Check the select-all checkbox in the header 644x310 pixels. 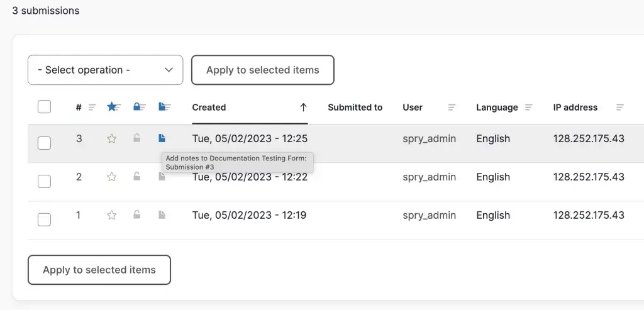(44, 107)
